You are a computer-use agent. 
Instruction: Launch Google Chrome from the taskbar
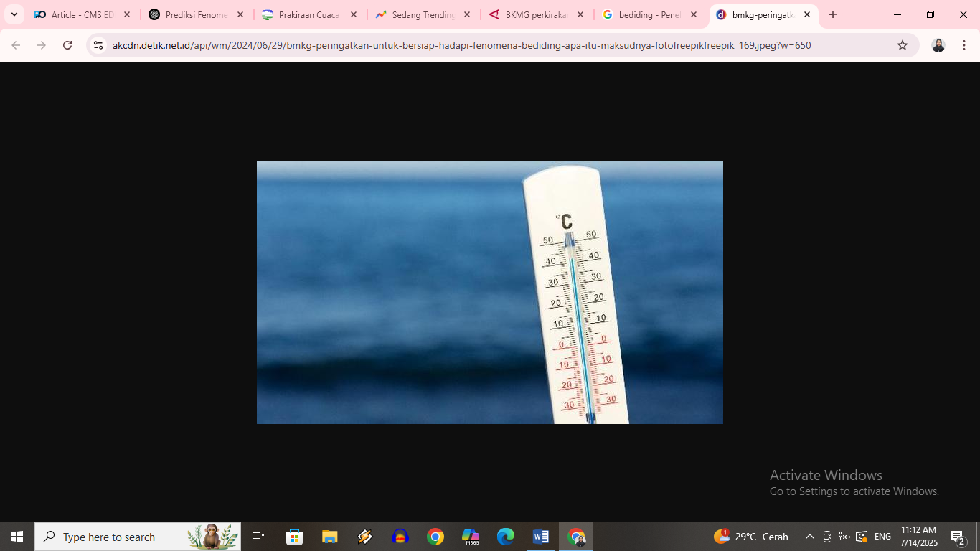pyautogui.click(x=435, y=537)
